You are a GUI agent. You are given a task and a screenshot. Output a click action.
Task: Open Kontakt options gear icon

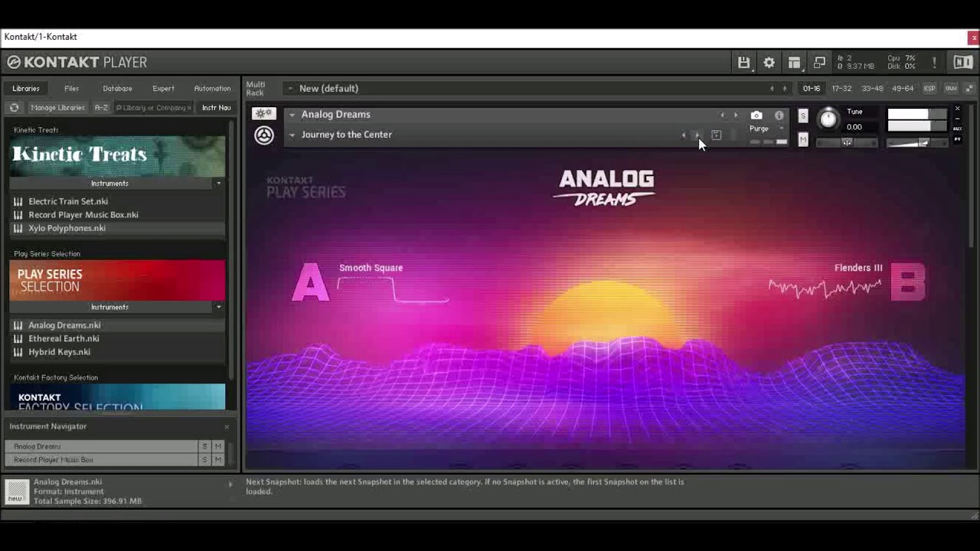769,63
